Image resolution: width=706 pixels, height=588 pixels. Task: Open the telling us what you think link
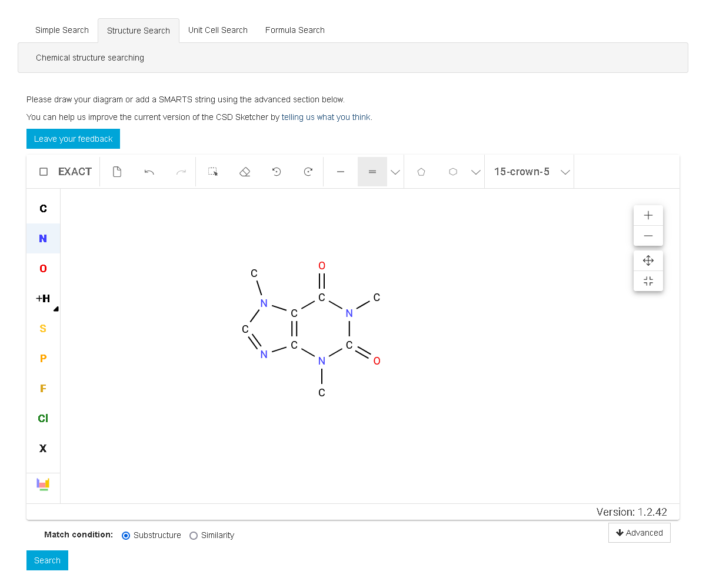point(326,116)
